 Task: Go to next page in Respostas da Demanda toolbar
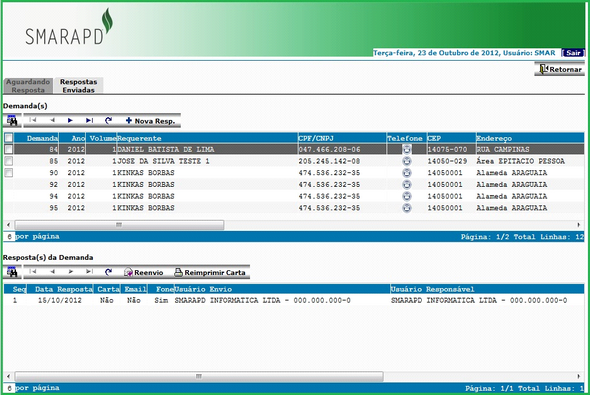click(x=70, y=272)
